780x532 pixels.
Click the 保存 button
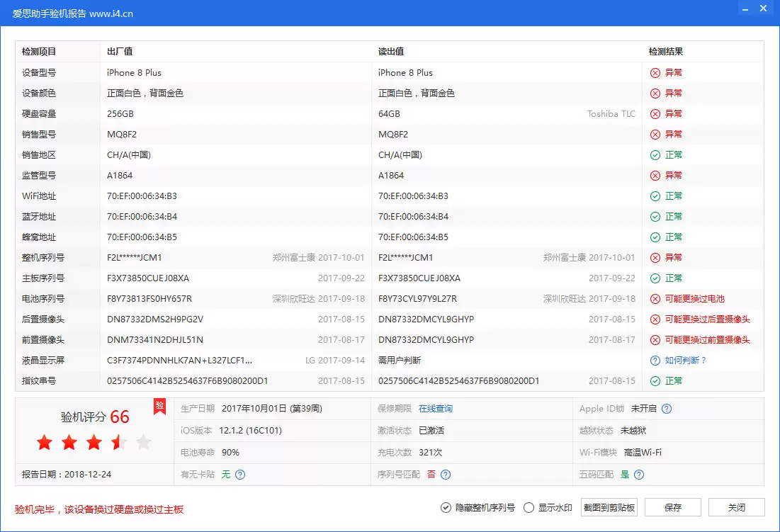(x=672, y=508)
